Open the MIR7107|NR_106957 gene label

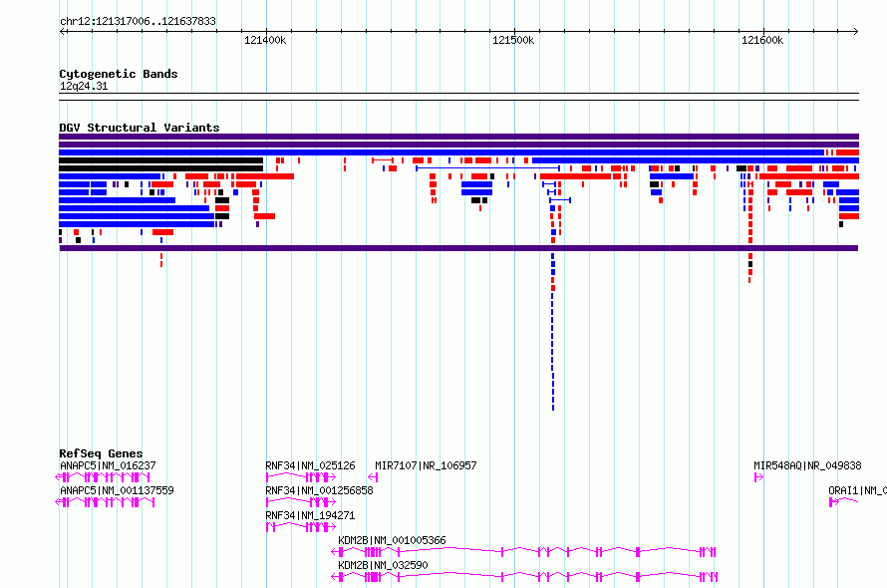point(426,465)
